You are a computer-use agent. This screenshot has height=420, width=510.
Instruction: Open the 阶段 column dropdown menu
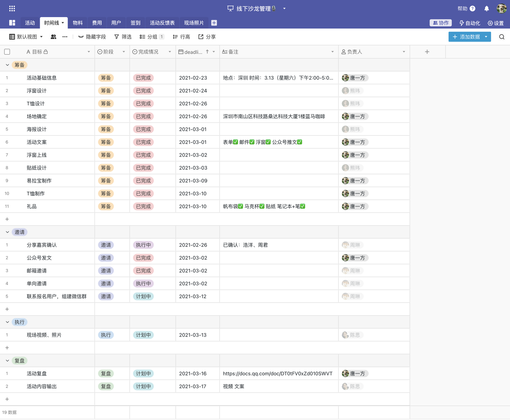124,52
